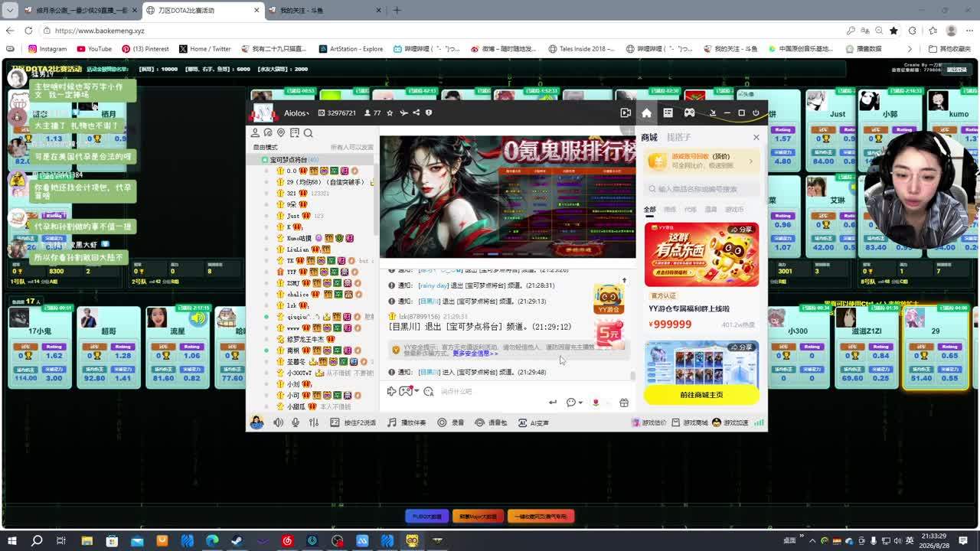
Task: Open 语音包 voice pack
Action: click(491, 422)
